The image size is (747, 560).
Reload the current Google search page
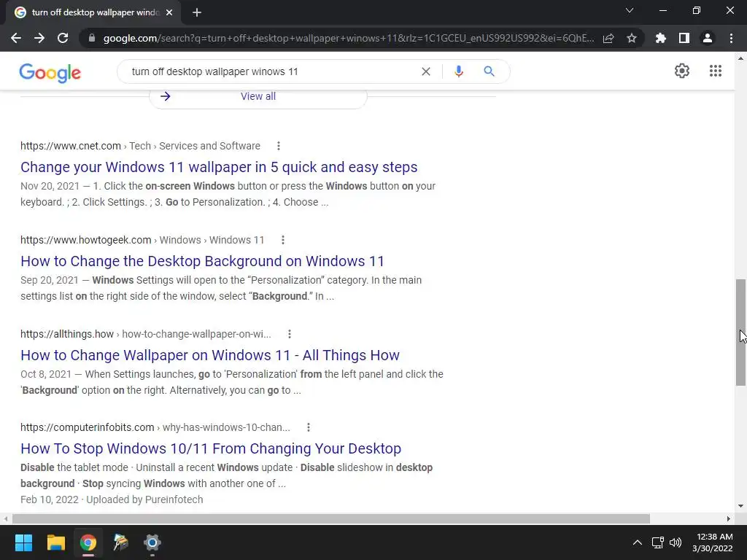(63, 38)
